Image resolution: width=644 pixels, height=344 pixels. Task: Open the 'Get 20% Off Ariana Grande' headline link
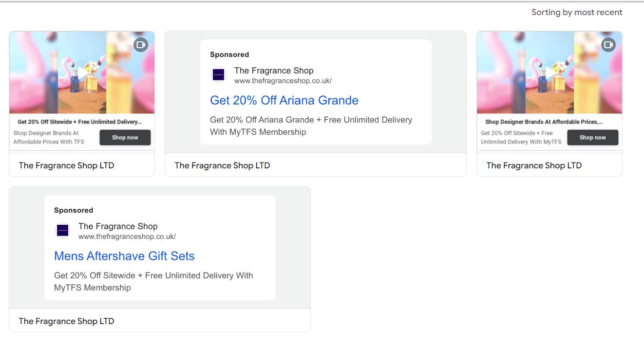[284, 100]
